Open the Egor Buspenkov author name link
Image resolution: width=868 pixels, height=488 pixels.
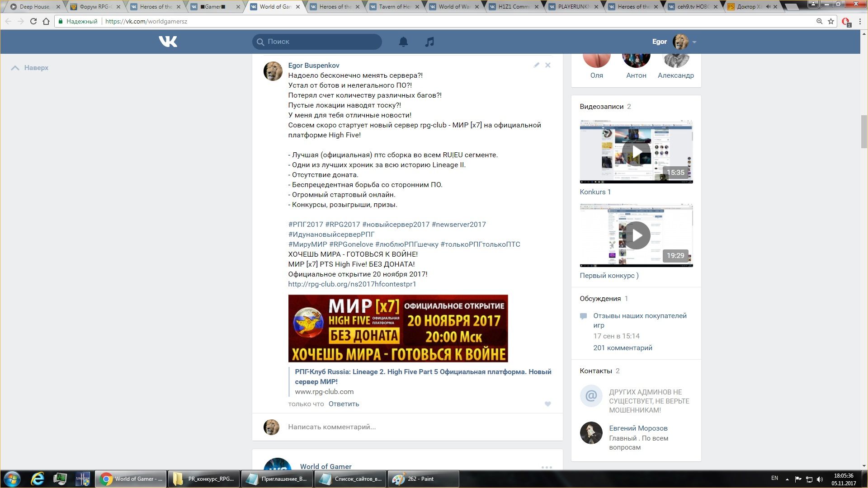tap(313, 66)
